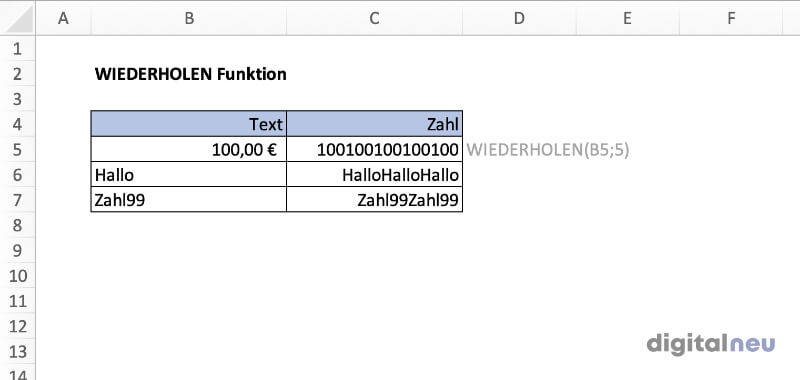Select row 9 header
The height and width of the screenshot is (380, 800).
click(18, 250)
